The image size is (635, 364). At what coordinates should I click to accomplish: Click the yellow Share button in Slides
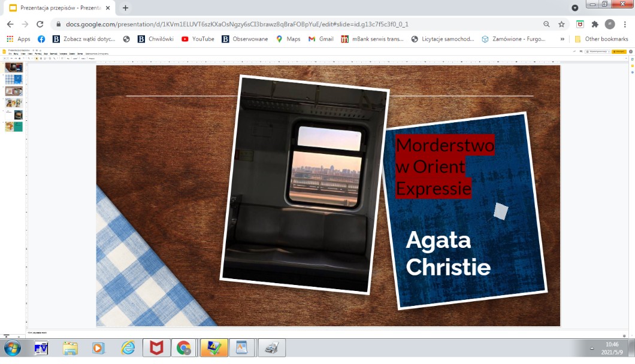point(618,52)
